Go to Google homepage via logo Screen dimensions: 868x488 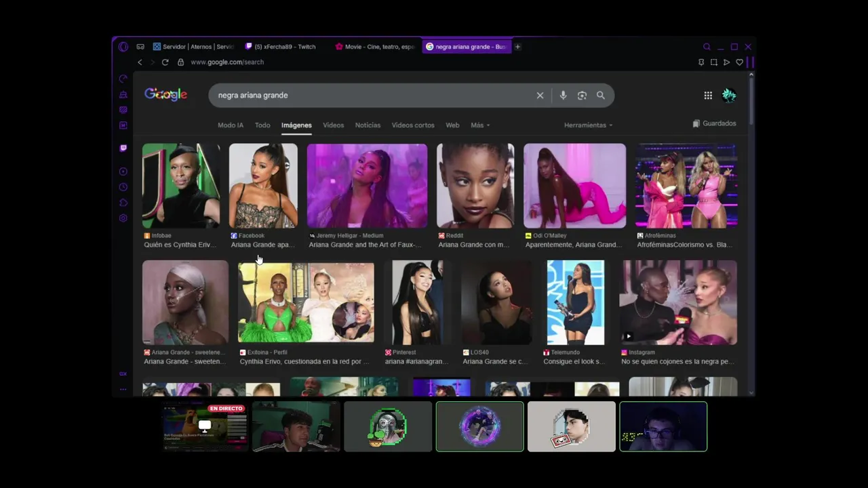(165, 95)
